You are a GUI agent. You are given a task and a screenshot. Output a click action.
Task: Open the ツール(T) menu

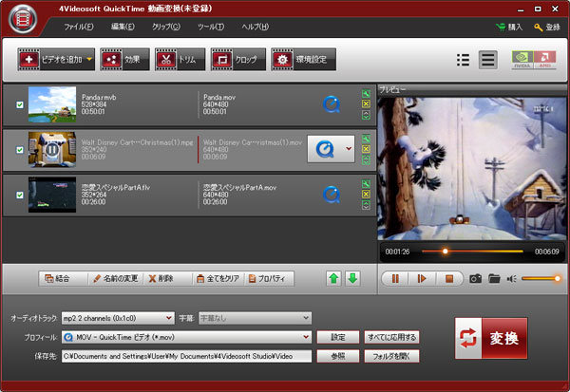(x=211, y=27)
